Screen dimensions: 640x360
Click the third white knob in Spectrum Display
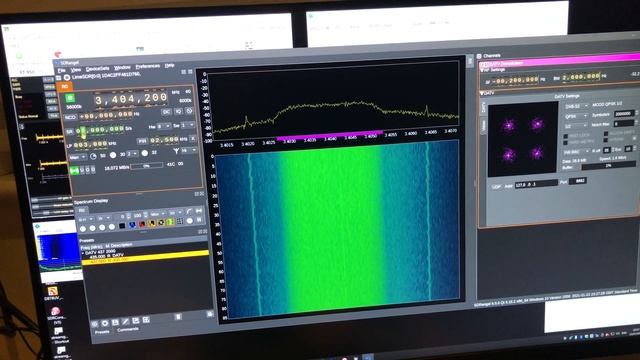102,228
